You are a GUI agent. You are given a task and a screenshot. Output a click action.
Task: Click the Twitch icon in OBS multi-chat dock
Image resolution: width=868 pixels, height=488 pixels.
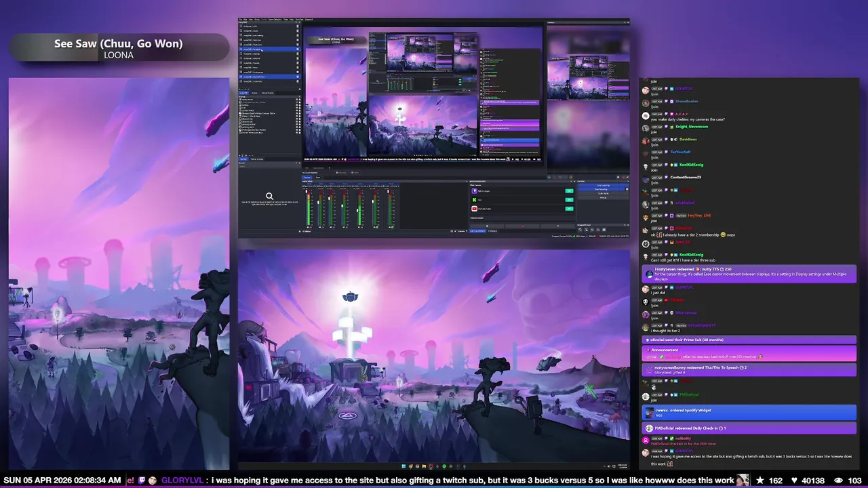(475, 191)
